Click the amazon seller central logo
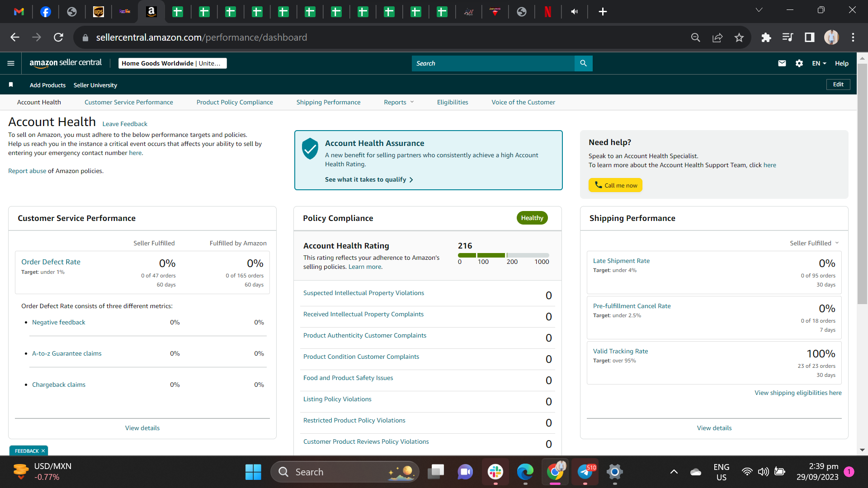 (66, 63)
